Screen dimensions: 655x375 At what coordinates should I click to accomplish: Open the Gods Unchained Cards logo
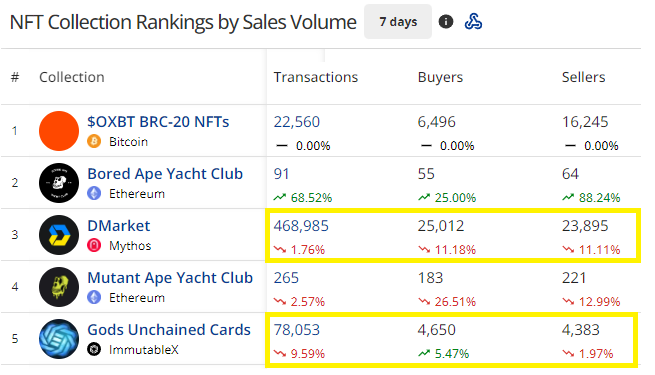tap(59, 339)
